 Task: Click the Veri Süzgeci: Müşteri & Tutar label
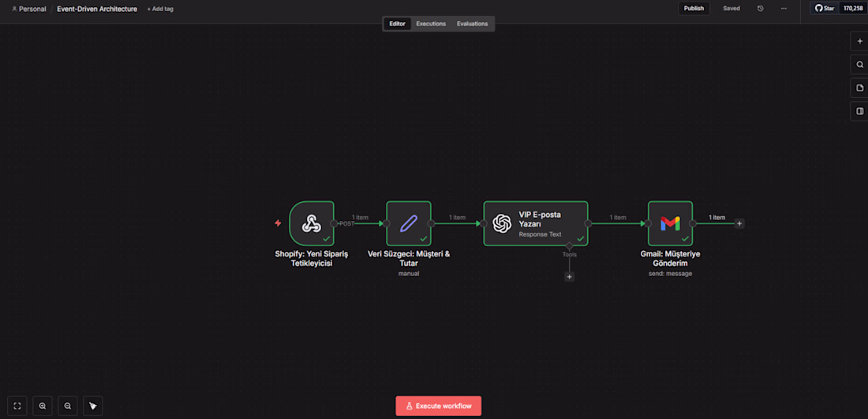click(409, 259)
